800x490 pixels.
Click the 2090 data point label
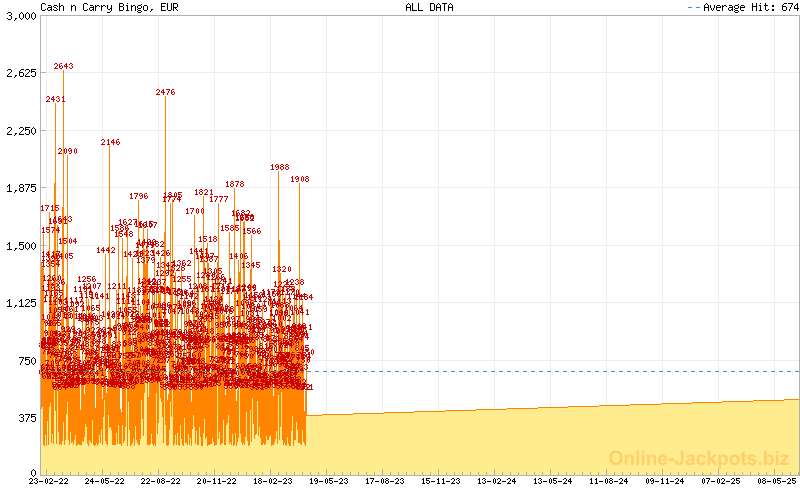click(67, 151)
